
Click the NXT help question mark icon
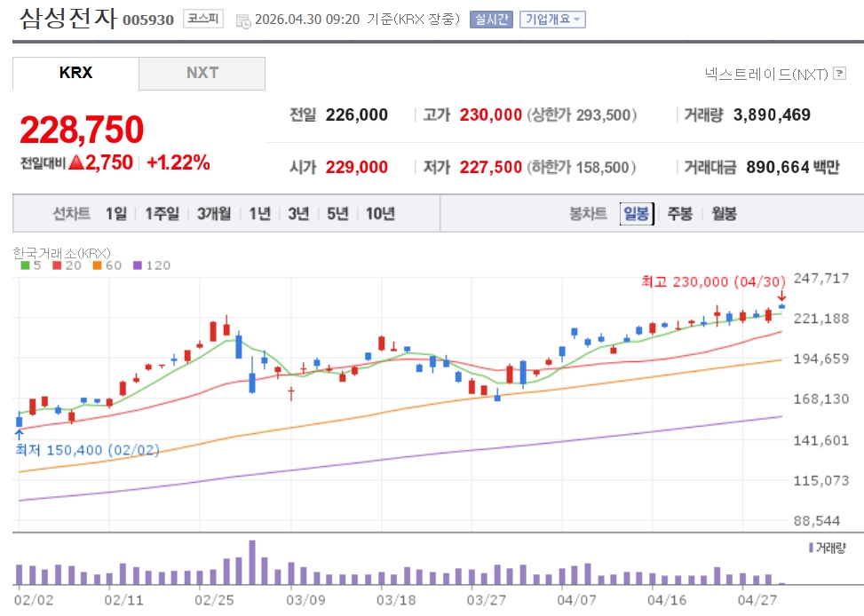839,74
